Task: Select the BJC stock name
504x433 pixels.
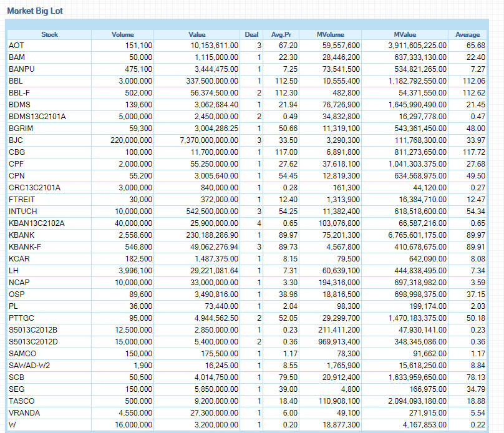Action: tap(16, 140)
